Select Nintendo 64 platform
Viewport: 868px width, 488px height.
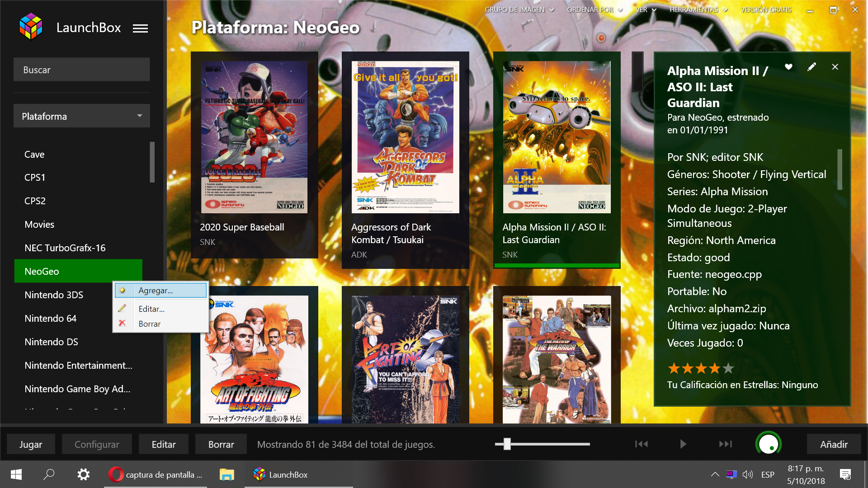pyautogui.click(x=63, y=319)
